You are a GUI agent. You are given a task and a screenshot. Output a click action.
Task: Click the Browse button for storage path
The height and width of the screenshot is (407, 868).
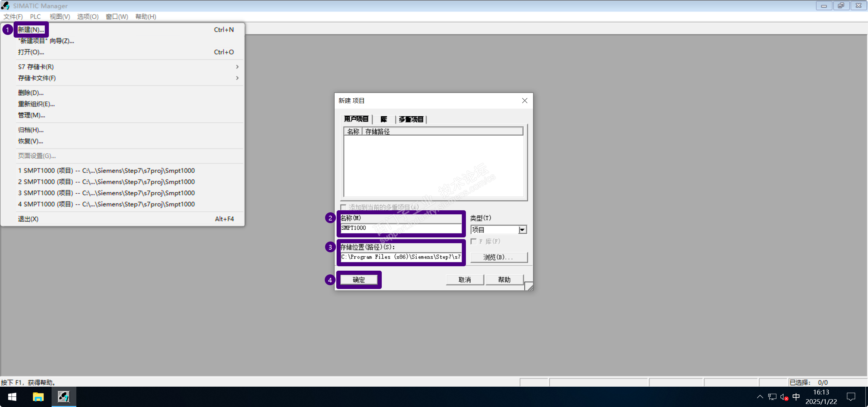498,257
